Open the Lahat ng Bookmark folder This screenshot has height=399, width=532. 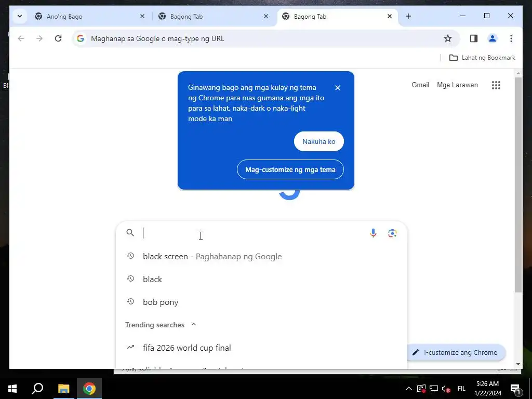(x=482, y=58)
